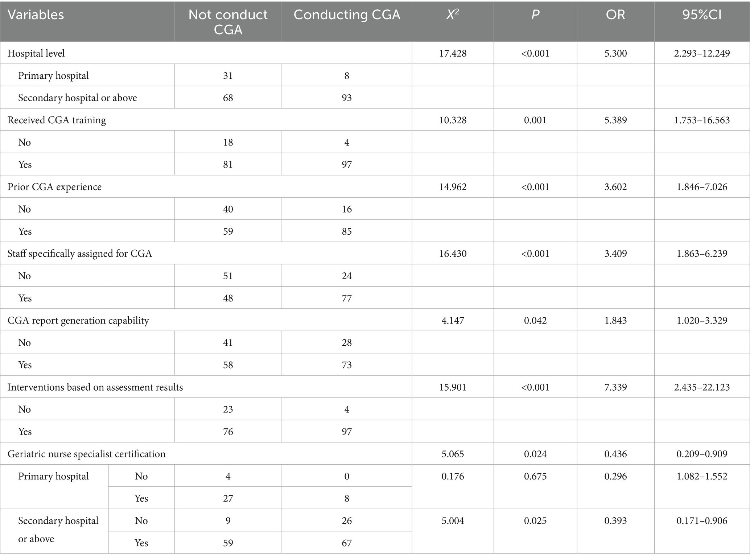Click the confidence interval 1.753–16.563
750x560 pixels.
point(702,120)
